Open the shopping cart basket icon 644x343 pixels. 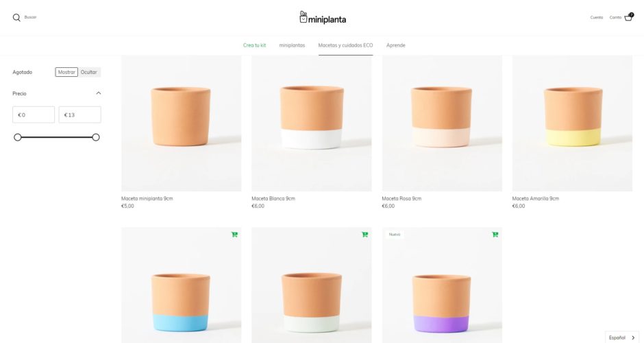coord(628,17)
